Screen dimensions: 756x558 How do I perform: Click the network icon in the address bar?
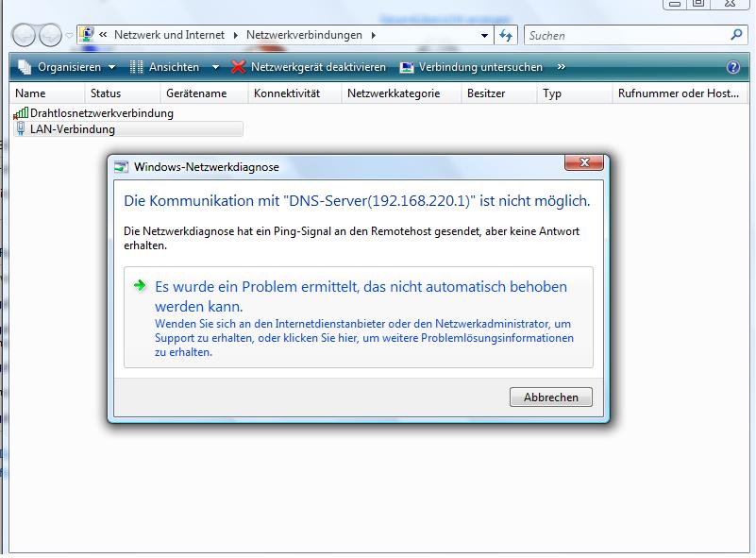click(x=87, y=34)
